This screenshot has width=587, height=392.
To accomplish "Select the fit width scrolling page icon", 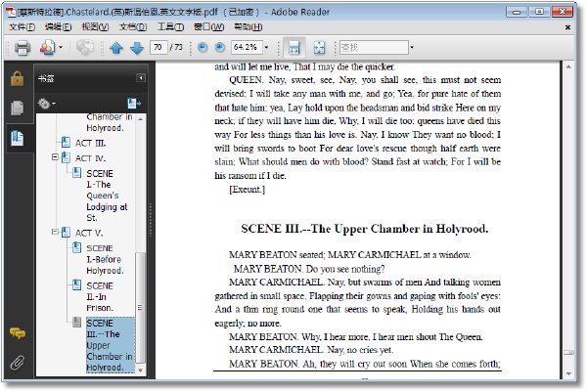I will pyautogui.click(x=293, y=48).
